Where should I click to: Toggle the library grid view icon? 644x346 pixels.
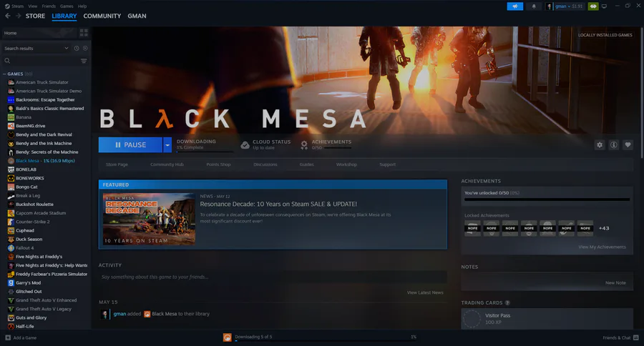tap(84, 33)
